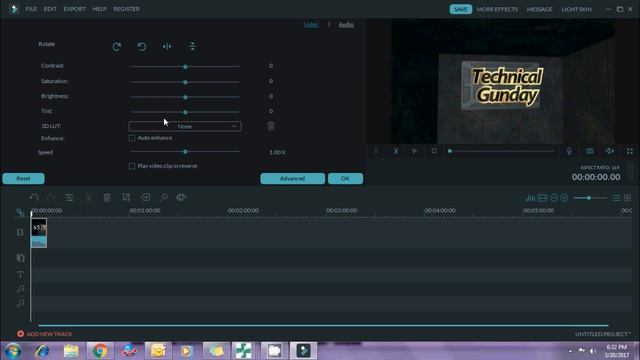
Task: Adjust the timeline zoom slider
Action: point(590,198)
